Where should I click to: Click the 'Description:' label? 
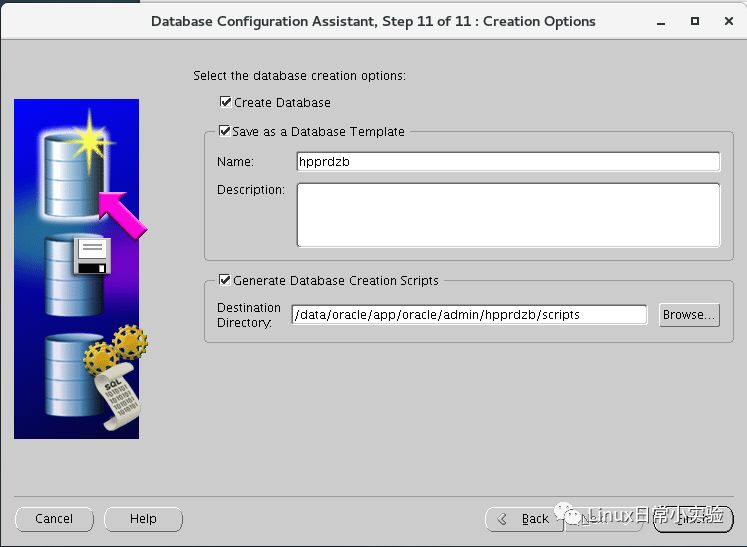pos(251,190)
